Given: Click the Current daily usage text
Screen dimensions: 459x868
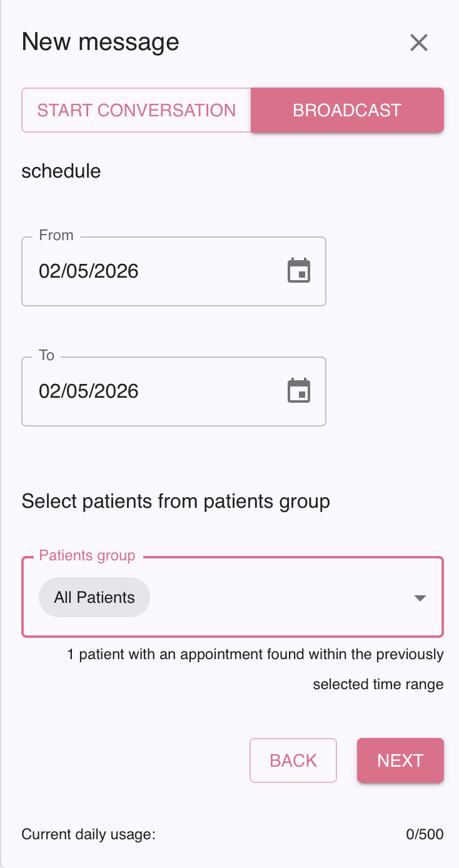Looking at the screenshot, I should [x=88, y=834].
